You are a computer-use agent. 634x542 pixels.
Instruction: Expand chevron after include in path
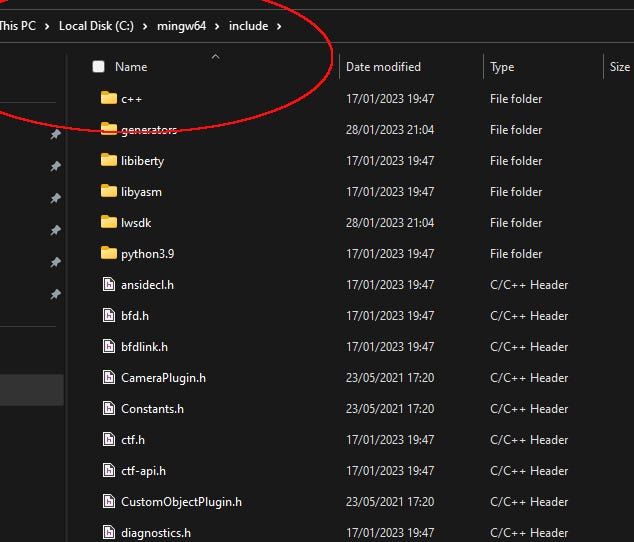[279, 27]
